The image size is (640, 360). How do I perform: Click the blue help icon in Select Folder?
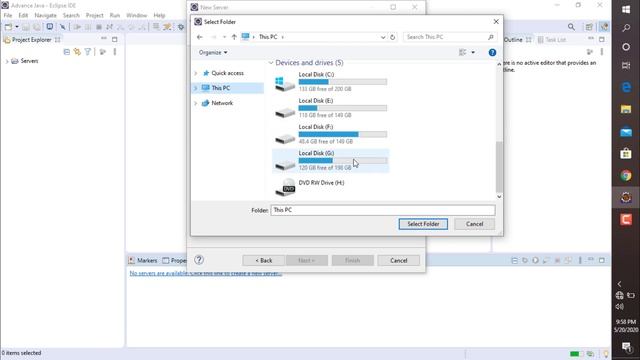pyautogui.click(x=492, y=52)
